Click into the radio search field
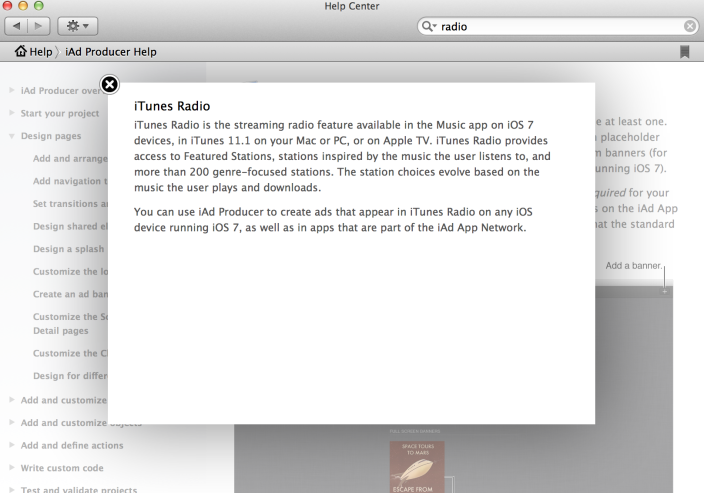The image size is (704, 493). pyautogui.click(x=559, y=26)
